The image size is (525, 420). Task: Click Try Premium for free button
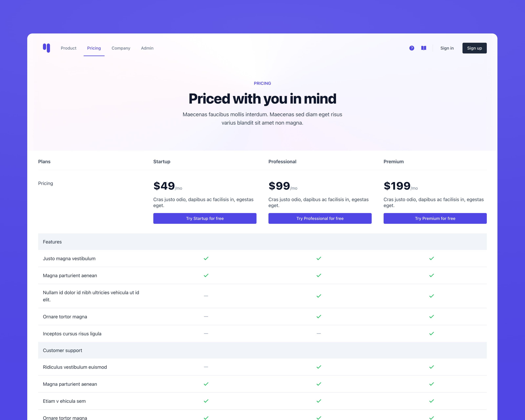435,218
